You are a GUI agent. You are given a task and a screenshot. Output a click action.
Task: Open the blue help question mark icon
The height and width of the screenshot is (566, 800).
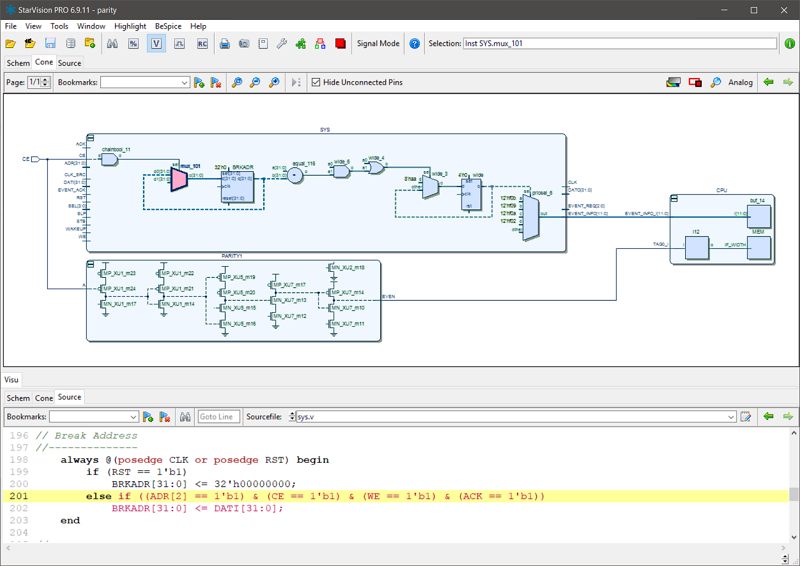(414, 44)
